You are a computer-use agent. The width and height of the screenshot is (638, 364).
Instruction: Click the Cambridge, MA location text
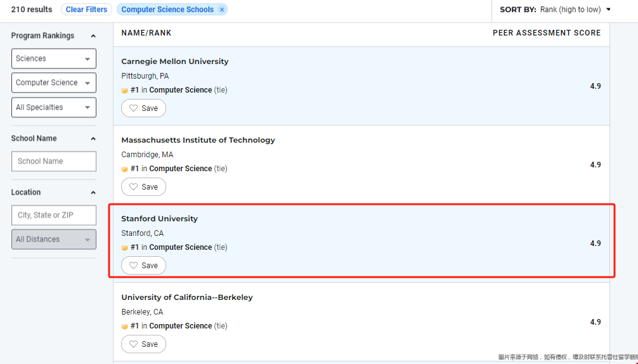click(x=147, y=155)
